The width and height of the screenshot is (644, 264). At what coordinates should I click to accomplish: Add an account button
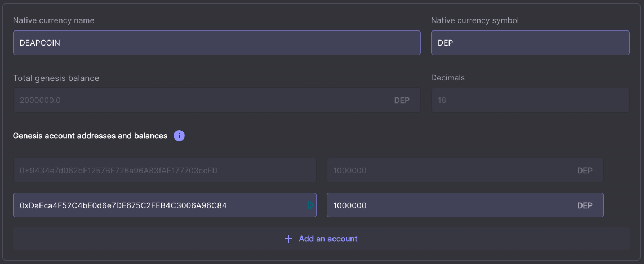pyautogui.click(x=321, y=239)
